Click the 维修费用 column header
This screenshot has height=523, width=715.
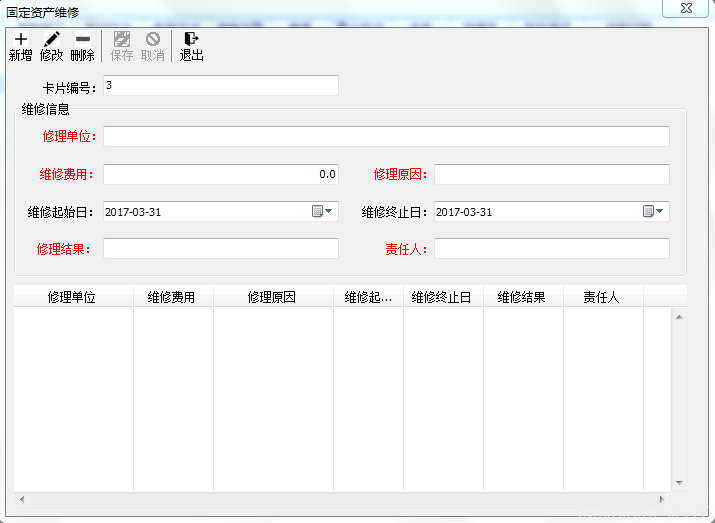pos(171,297)
